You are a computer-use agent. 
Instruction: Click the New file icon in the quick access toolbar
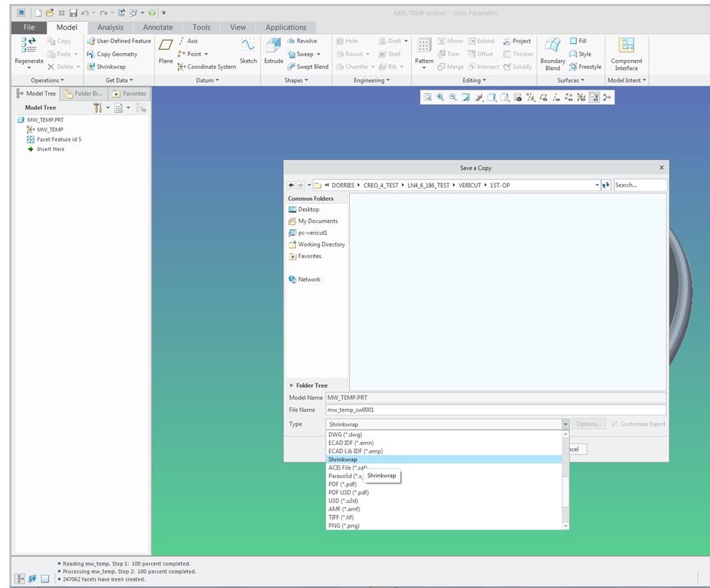[x=38, y=13]
